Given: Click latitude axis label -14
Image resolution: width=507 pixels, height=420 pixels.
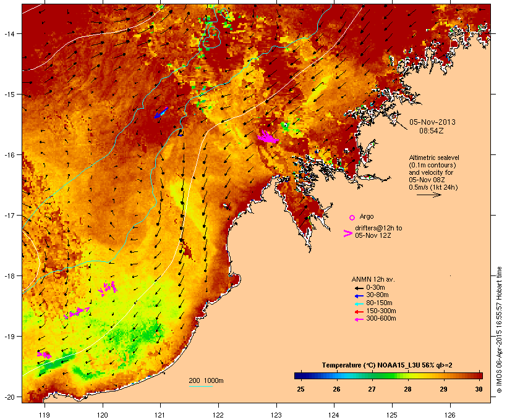Looking at the screenshot, I should (9, 34).
